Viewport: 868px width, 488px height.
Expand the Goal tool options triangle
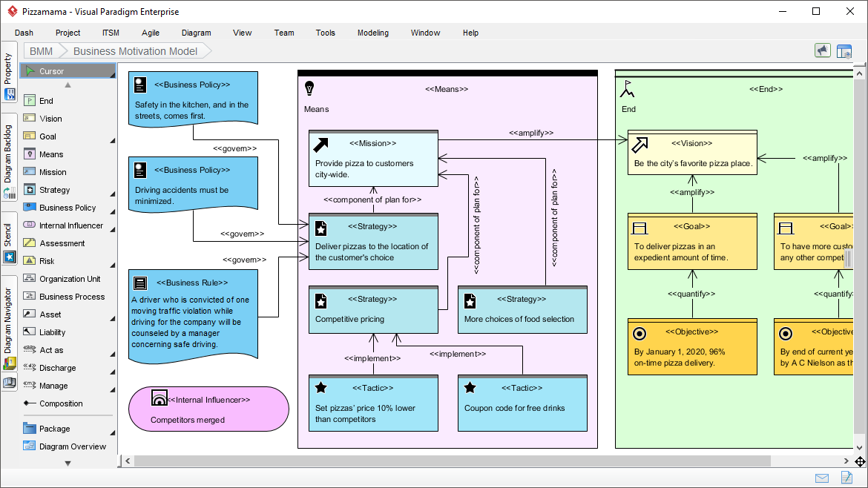point(112,140)
